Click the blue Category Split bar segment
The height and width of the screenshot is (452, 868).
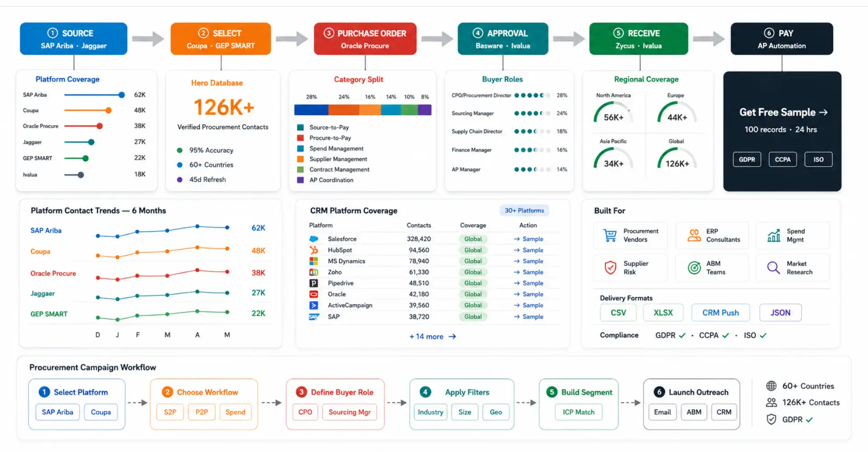pos(311,110)
